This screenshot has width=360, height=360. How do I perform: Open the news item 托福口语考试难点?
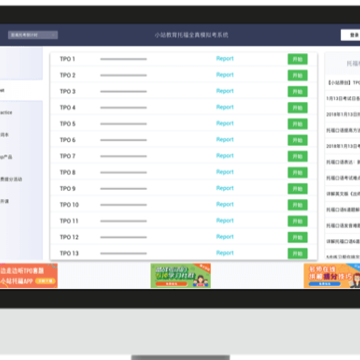343,178
